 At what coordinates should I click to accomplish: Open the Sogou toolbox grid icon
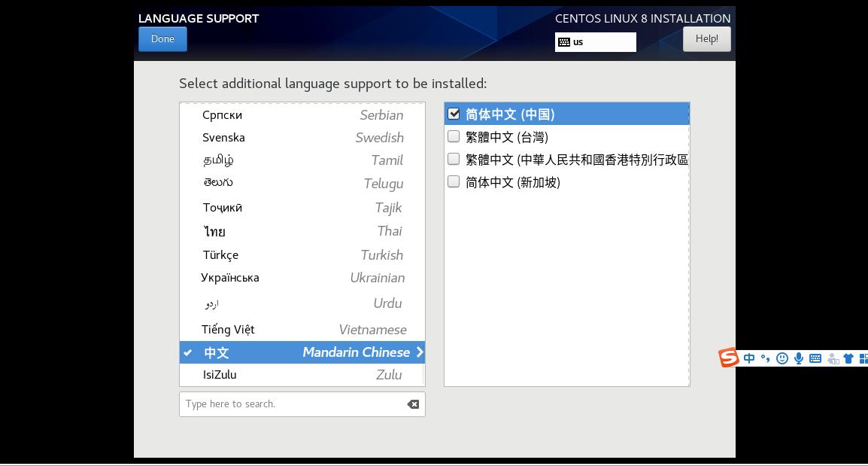coord(864,358)
